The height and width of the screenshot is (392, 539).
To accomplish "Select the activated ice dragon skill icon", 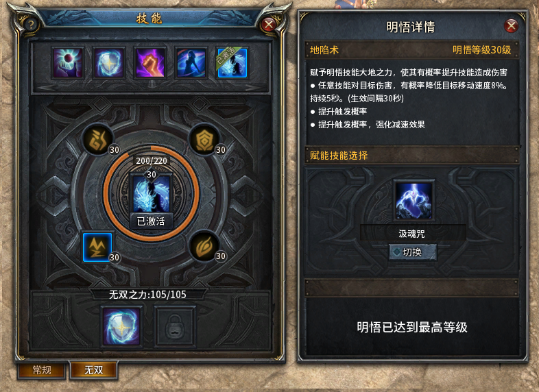I will tap(232, 63).
